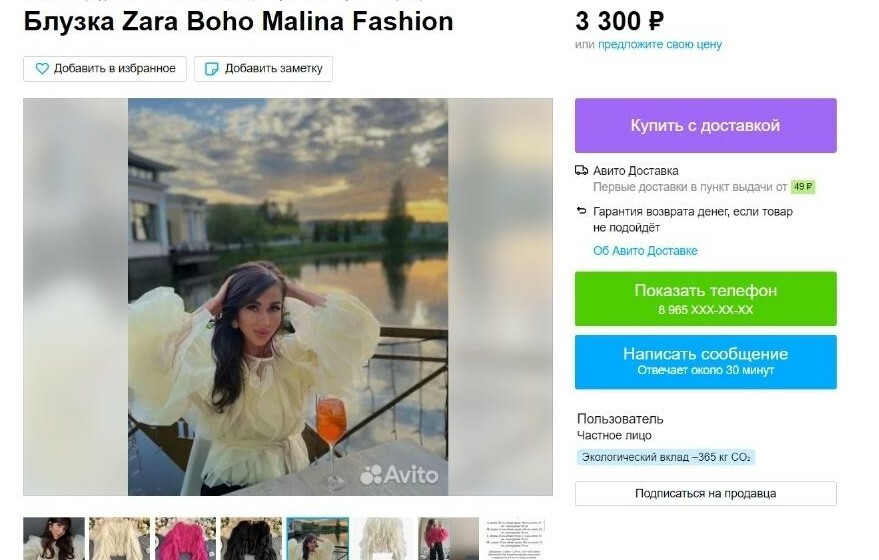Click the note icon beside Добавить заметку

click(211, 68)
